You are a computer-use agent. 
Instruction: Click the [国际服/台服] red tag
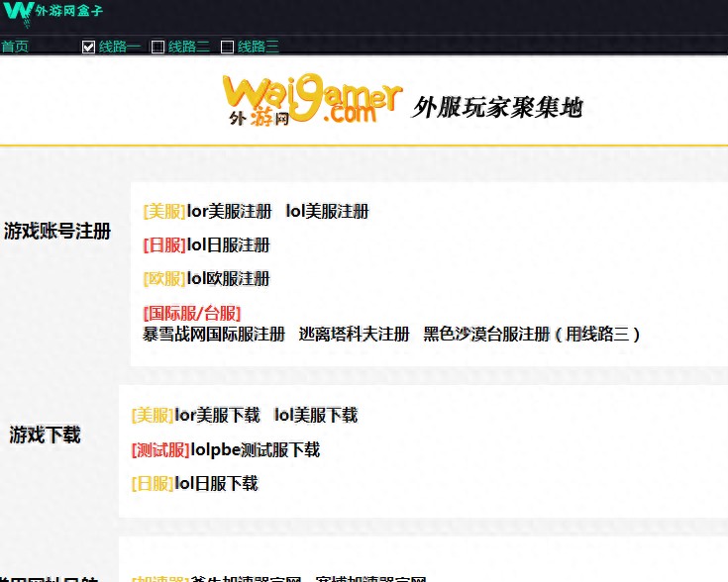[192, 314]
